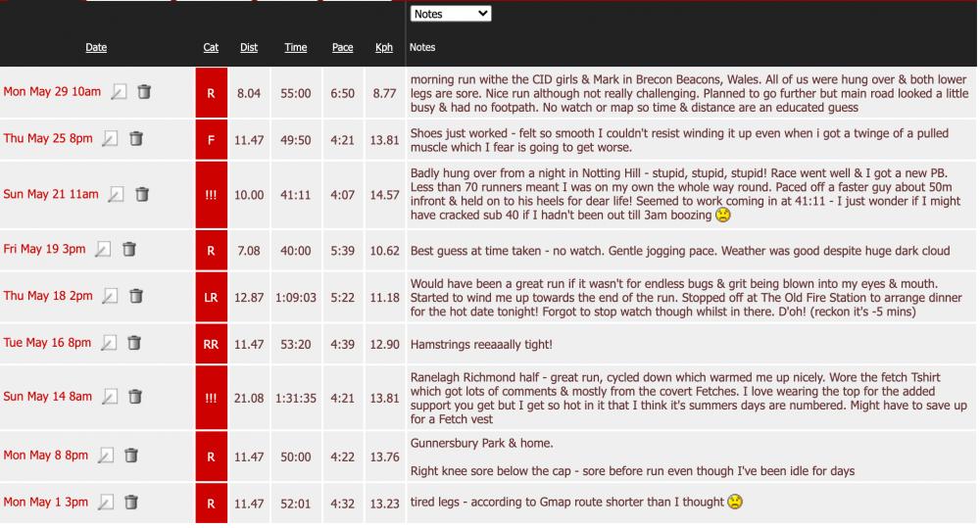Open the Thu May 18 2pm entry
The image size is (980, 528).
point(48,296)
